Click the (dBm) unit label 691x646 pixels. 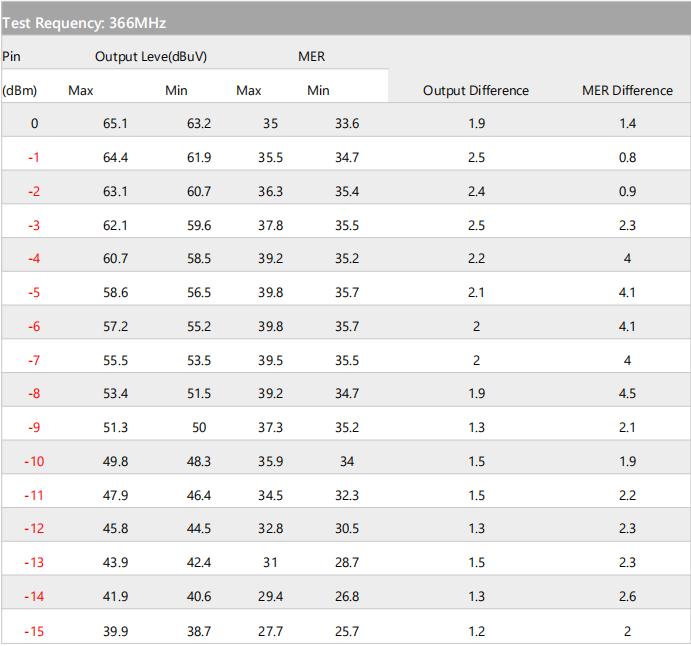tap(19, 90)
